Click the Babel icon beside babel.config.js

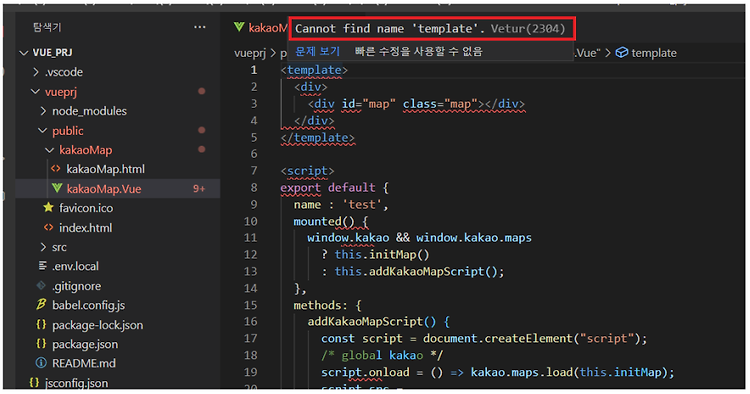[41, 305]
